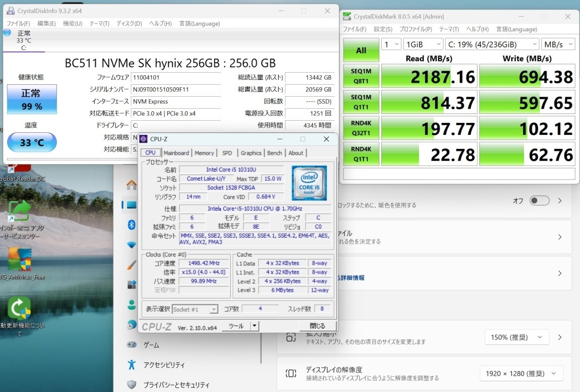Click the Bluetooth icon in Settings sidebar
580x392 pixels.
(x=132, y=224)
